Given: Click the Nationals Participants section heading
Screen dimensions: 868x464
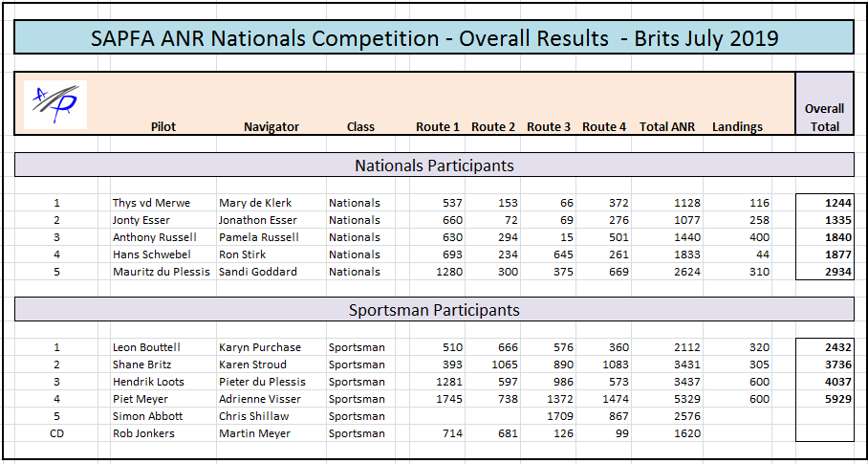Looking at the screenshot, I should [434, 166].
